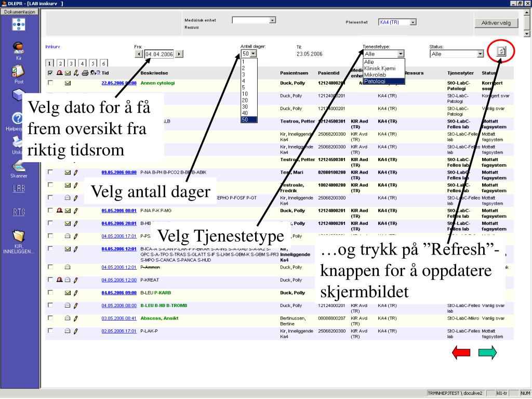532x399 pixels.
Task: Click alarm icon in 04.05.2006 12:00 row
Action: [59, 280]
